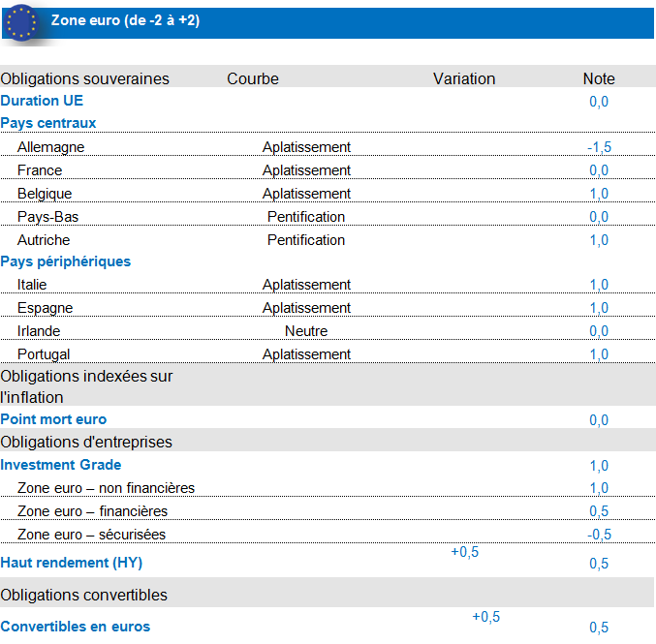656x644 pixels.
Task: Click the Variation column header
Action: [x=464, y=79]
